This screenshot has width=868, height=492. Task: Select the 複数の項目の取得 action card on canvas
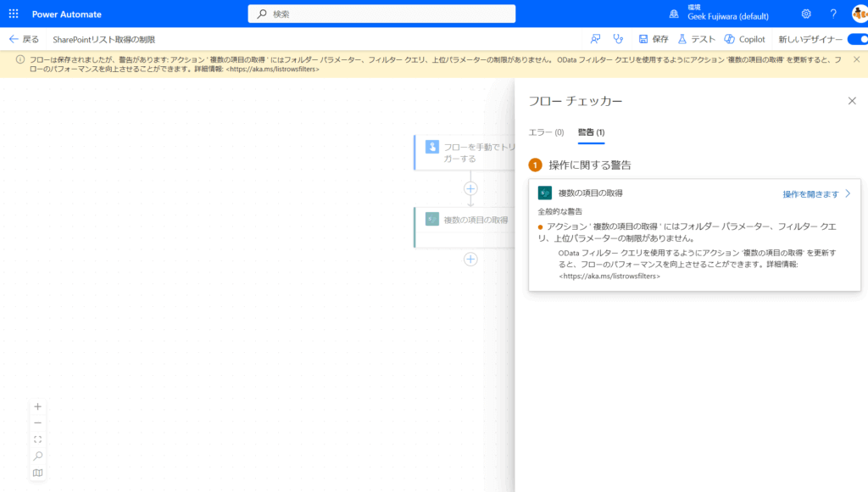click(x=465, y=227)
